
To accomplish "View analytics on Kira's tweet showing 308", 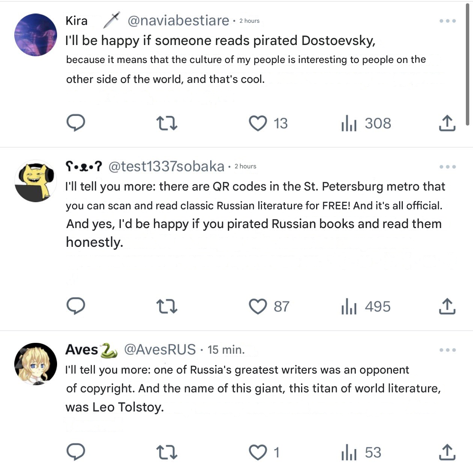I will pos(349,123).
